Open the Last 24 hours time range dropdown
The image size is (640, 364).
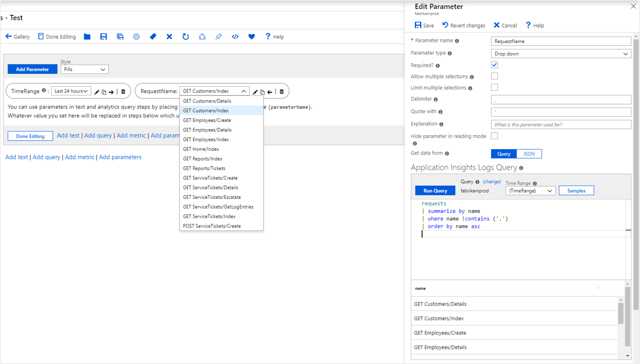click(x=71, y=90)
